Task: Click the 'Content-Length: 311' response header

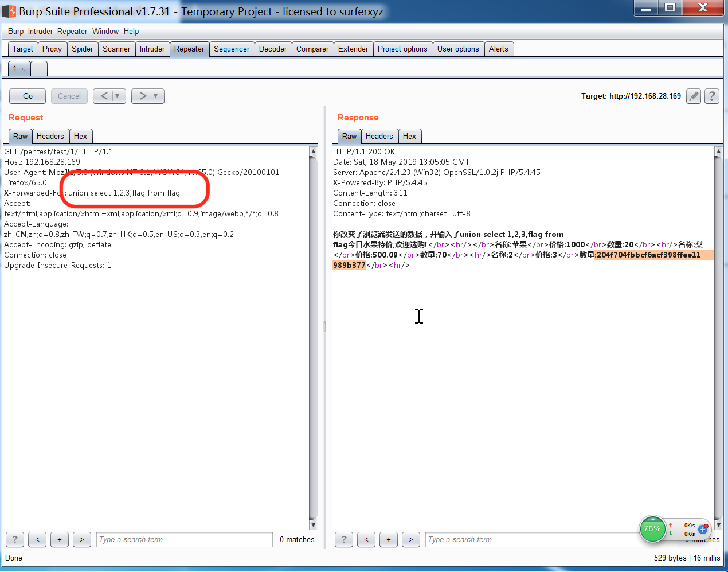Action: pos(370,193)
